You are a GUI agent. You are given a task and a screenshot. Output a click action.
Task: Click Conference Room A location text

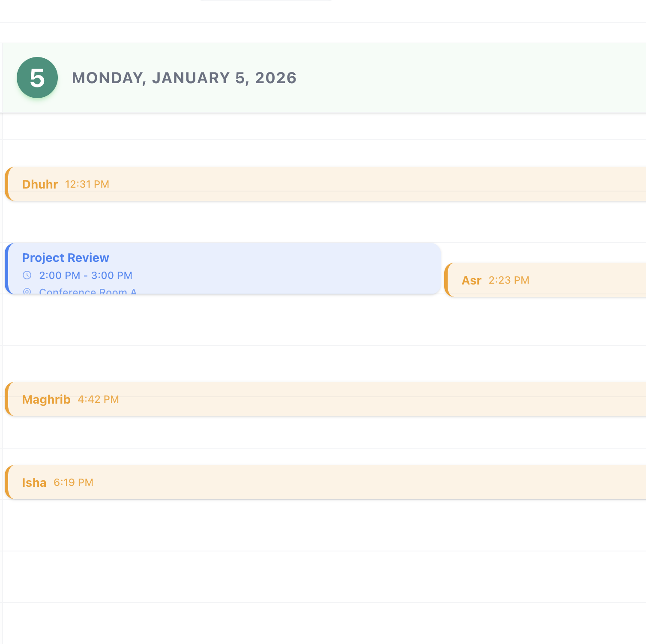(x=88, y=292)
